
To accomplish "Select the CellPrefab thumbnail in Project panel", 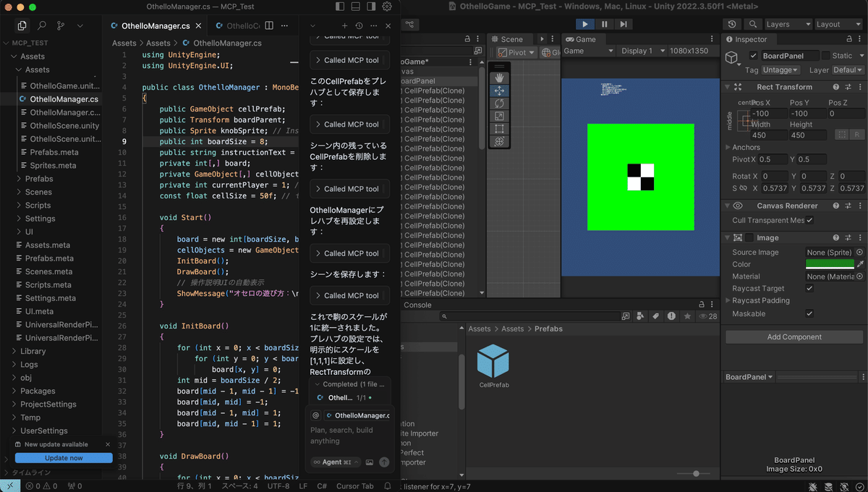I will [x=493, y=360].
